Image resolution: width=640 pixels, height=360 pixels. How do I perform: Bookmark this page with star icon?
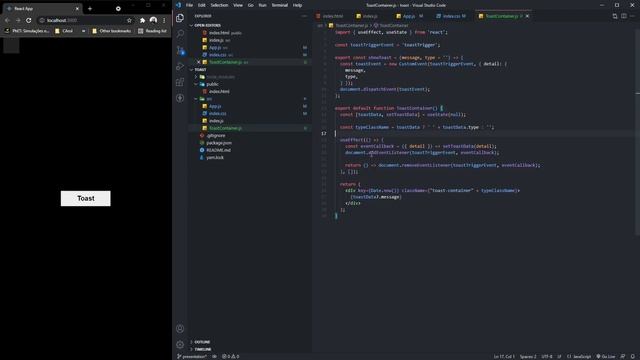point(129,20)
